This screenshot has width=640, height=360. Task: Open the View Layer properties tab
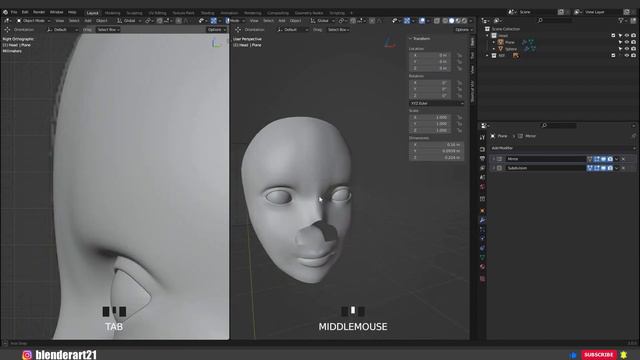[x=482, y=168]
